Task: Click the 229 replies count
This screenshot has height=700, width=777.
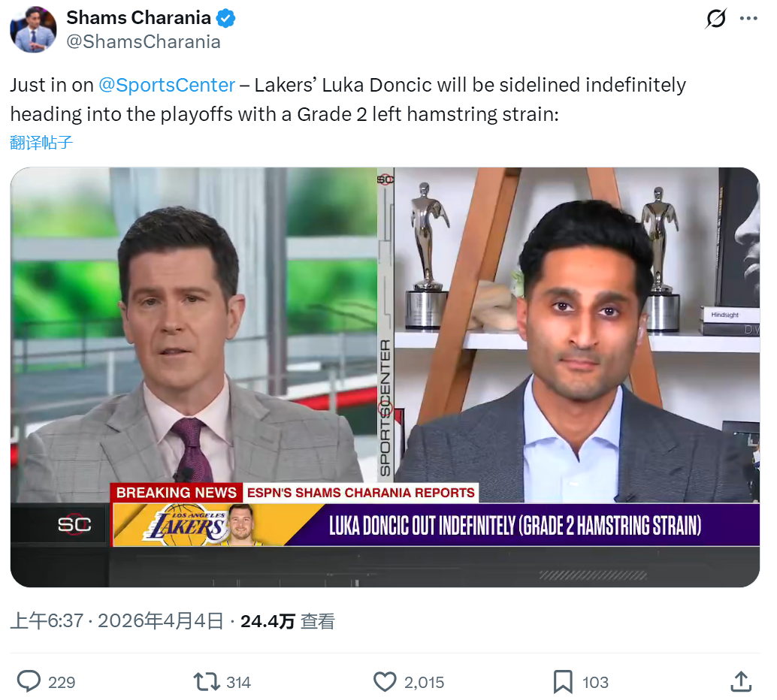Action: click(62, 683)
